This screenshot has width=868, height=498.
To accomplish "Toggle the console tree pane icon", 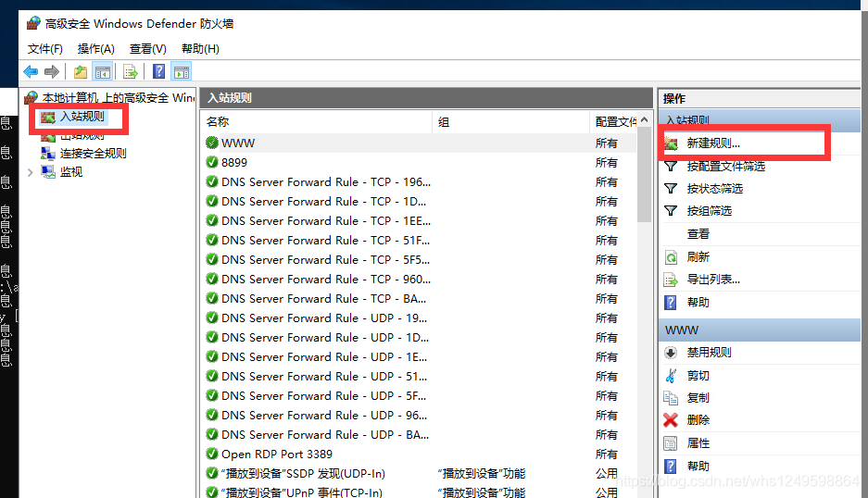I will coord(103,72).
